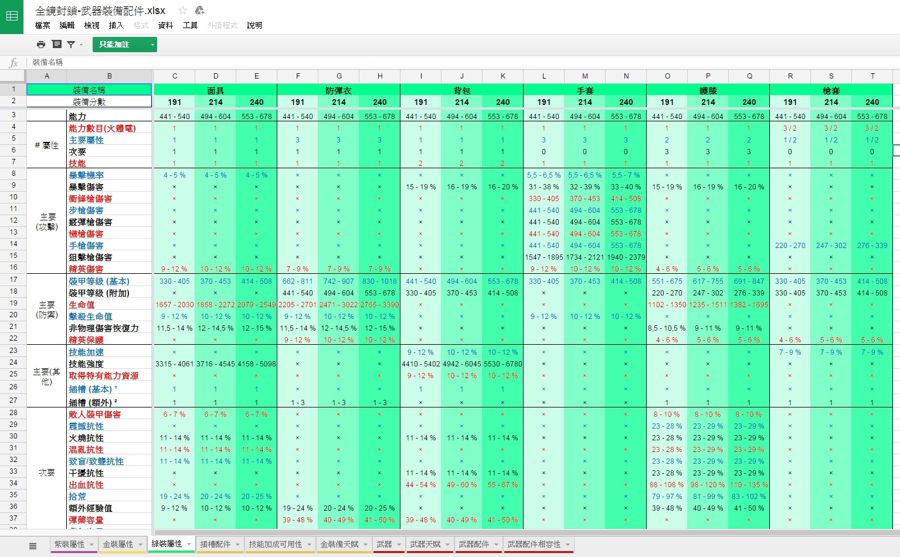The width and height of the screenshot is (900, 557).
Task: Select the 敵人裝甲傷害 row label
Action: pos(110,414)
